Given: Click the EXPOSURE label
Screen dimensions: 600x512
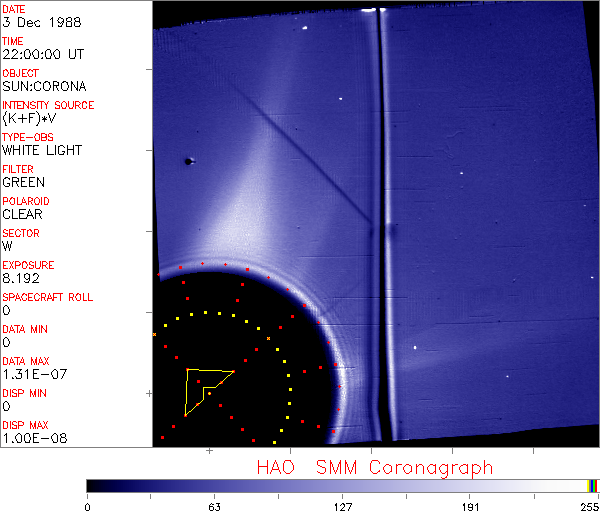Looking at the screenshot, I should pyautogui.click(x=28, y=265).
